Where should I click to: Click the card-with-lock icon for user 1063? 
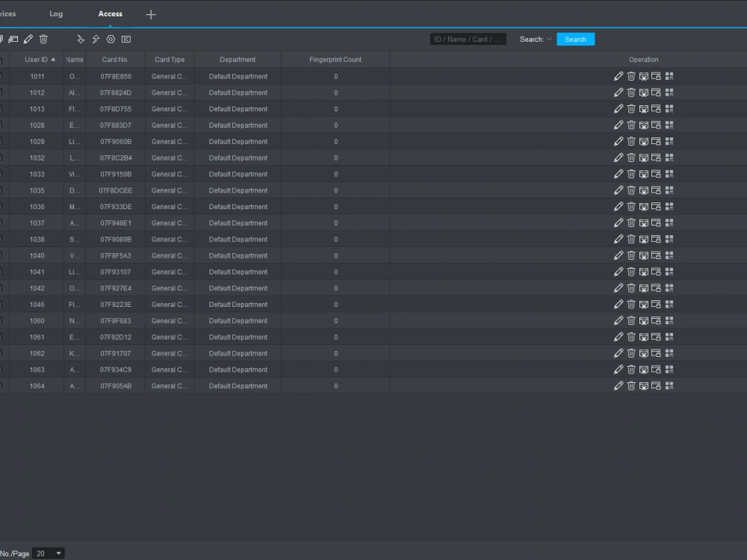point(656,370)
